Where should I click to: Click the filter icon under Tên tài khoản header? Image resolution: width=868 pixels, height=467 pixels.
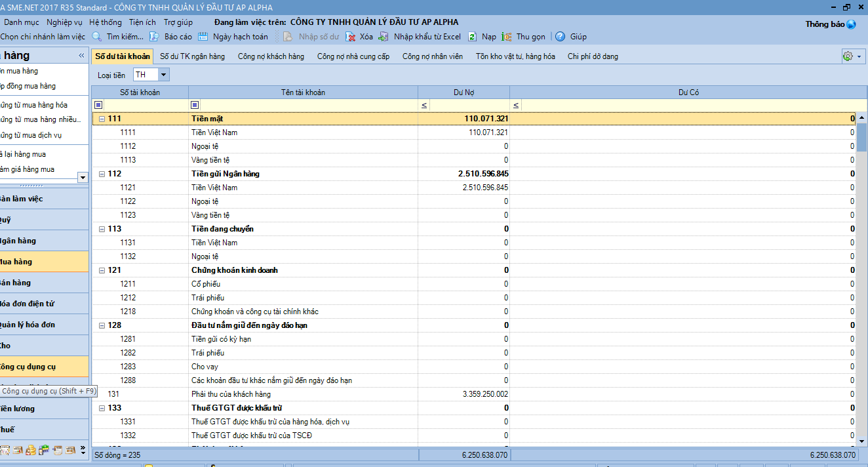pyautogui.click(x=195, y=105)
